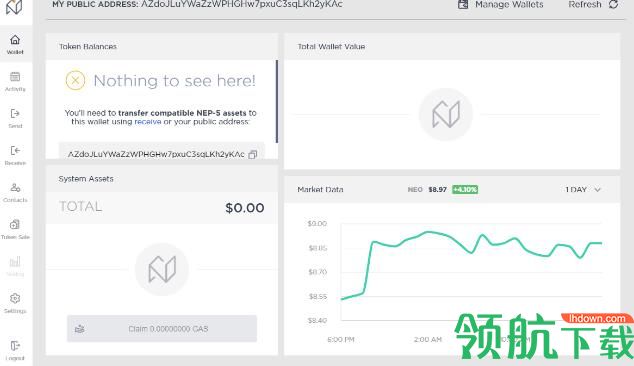
Task: Click the public address in the header
Action: coord(241,4)
